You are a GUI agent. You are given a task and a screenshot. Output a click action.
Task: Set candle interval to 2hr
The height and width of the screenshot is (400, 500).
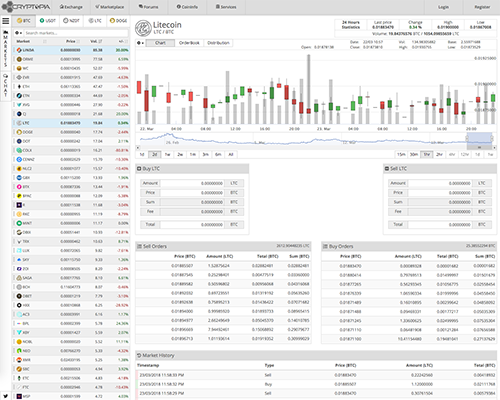click(x=439, y=154)
